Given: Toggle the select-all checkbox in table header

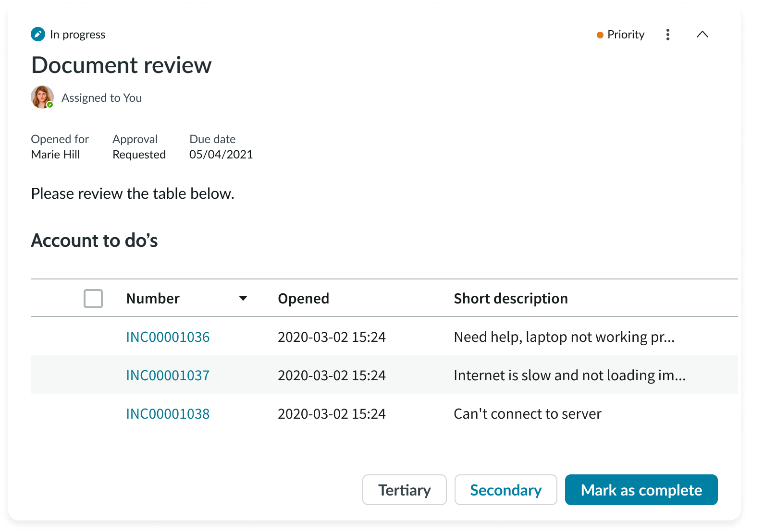Looking at the screenshot, I should point(93,299).
